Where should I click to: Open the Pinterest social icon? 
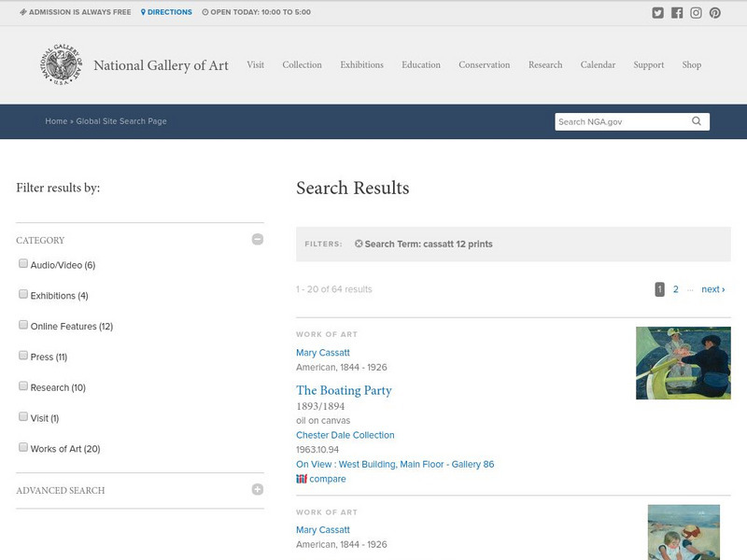714,13
